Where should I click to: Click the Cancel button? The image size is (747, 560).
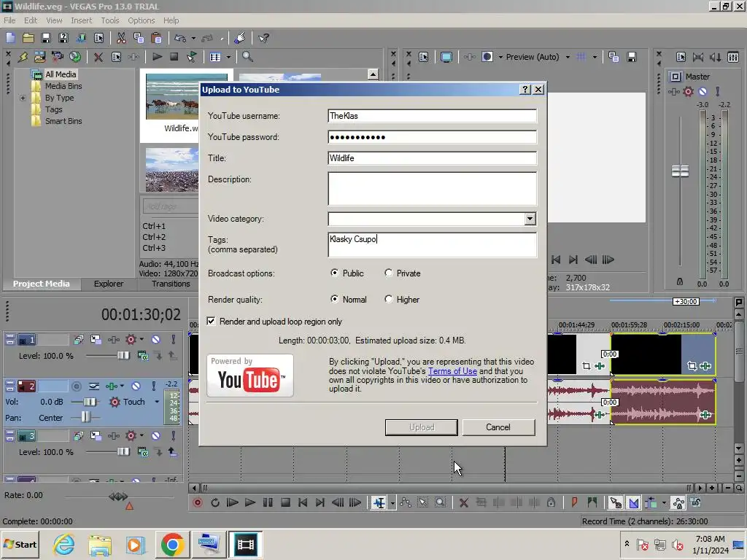pyautogui.click(x=498, y=427)
